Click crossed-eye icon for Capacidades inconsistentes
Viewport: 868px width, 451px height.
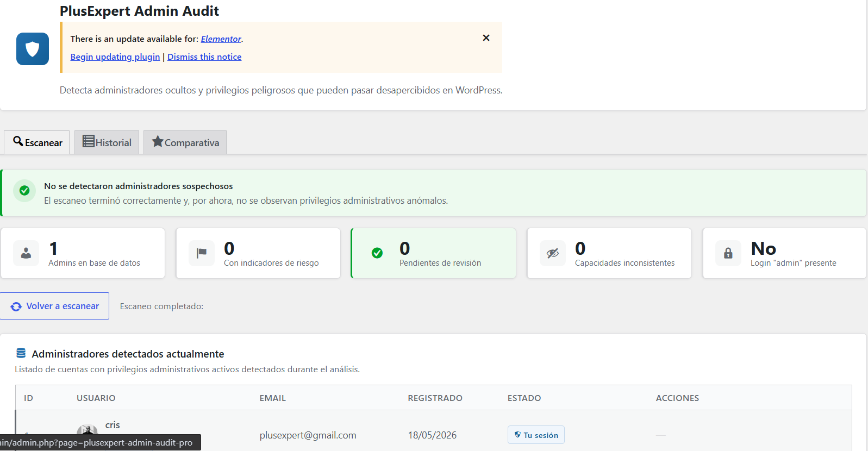point(553,253)
